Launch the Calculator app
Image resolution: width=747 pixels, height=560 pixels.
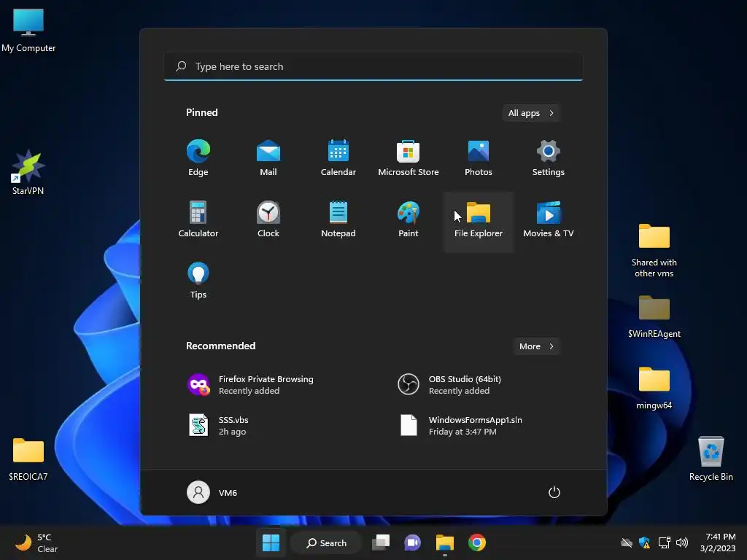[198, 219]
